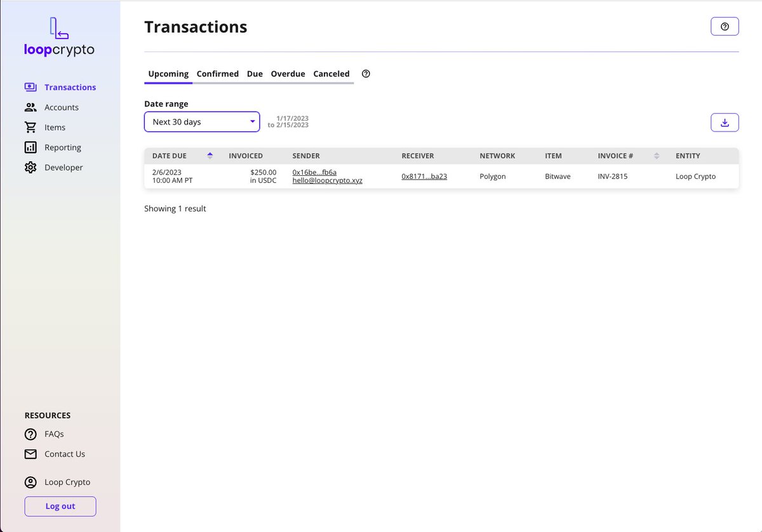The image size is (762, 532).
Task: Click the Polygon network cell
Action: click(493, 176)
